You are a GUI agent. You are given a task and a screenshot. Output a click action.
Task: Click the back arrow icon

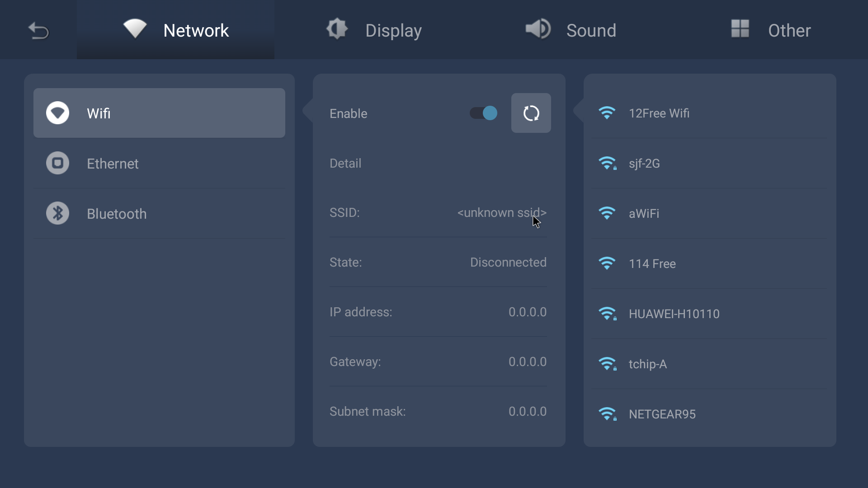(38, 31)
